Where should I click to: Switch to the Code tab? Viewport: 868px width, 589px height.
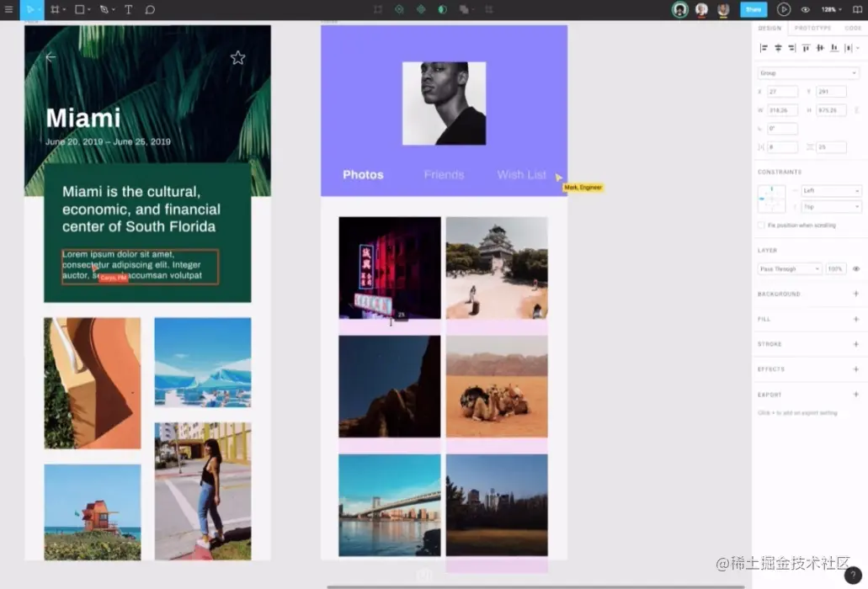853,28
